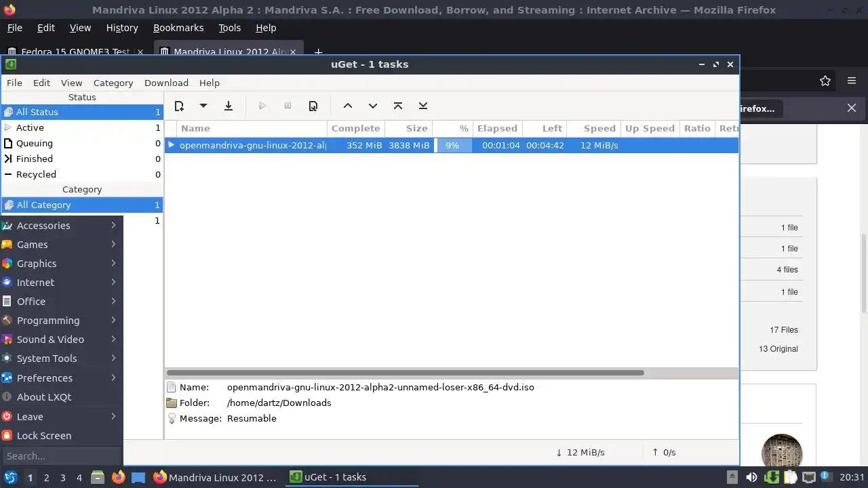Viewport: 868px width, 488px height.
Task: Select All Status in status list
Action: [x=82, y=112]
